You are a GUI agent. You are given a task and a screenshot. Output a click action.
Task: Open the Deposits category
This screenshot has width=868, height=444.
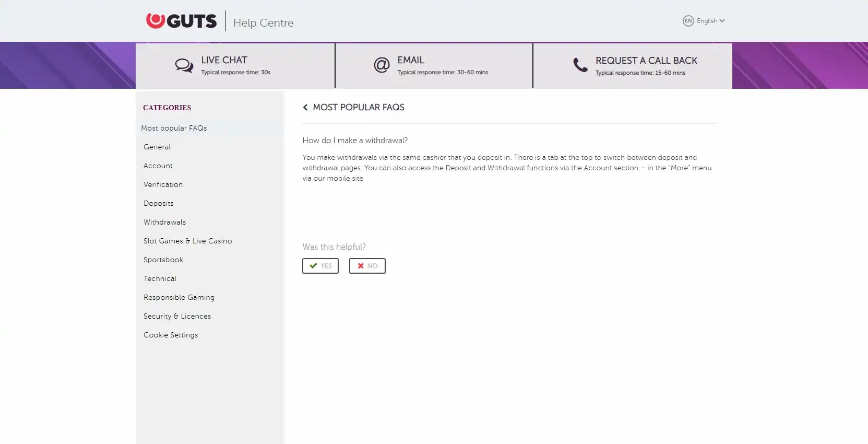(159, 203)
